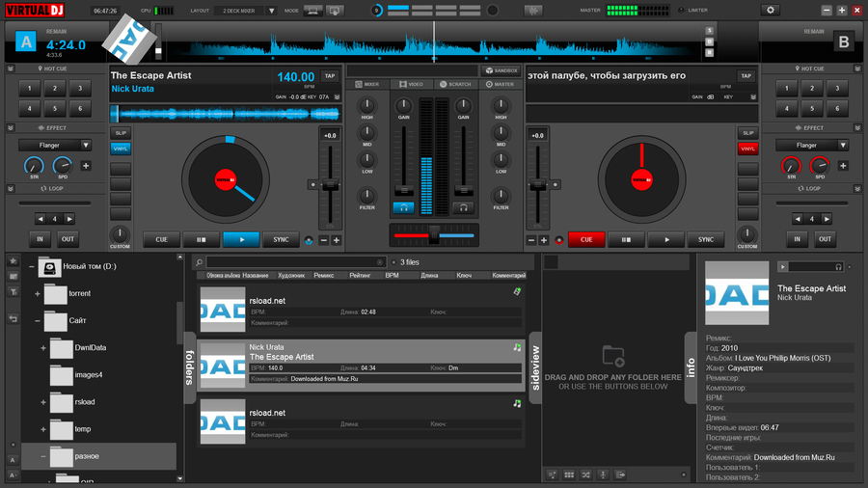
Task: Select deck A with the blue A button
Action: (x=25, y=42)
